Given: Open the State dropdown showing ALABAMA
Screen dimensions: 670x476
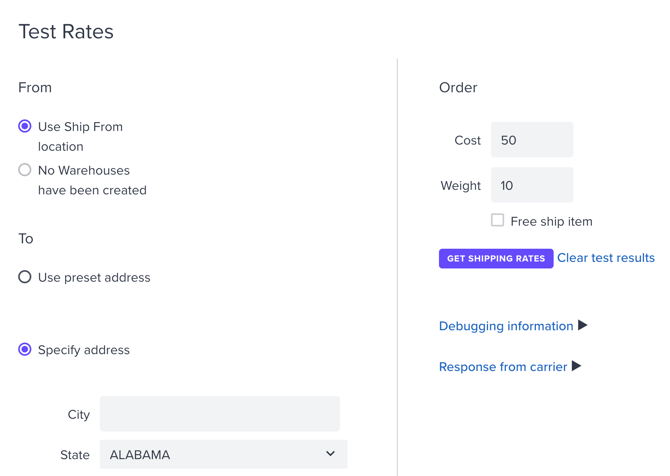Looking at the screenshot, I should [x=223, y=454].
